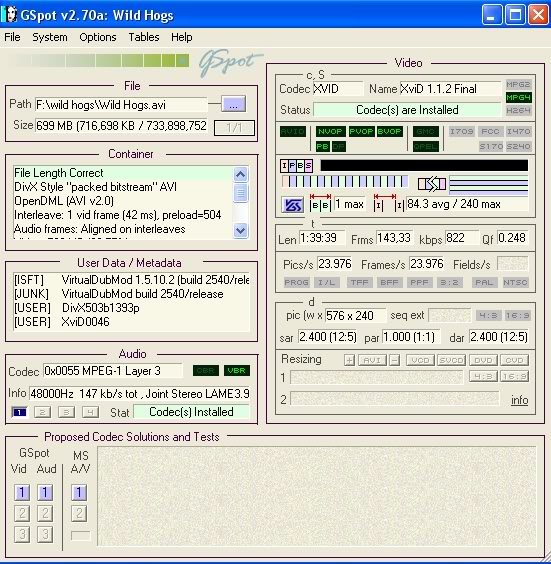Select audio stream 4 button
The width and height of the screenshot is (551, 564).
point(90,412)
